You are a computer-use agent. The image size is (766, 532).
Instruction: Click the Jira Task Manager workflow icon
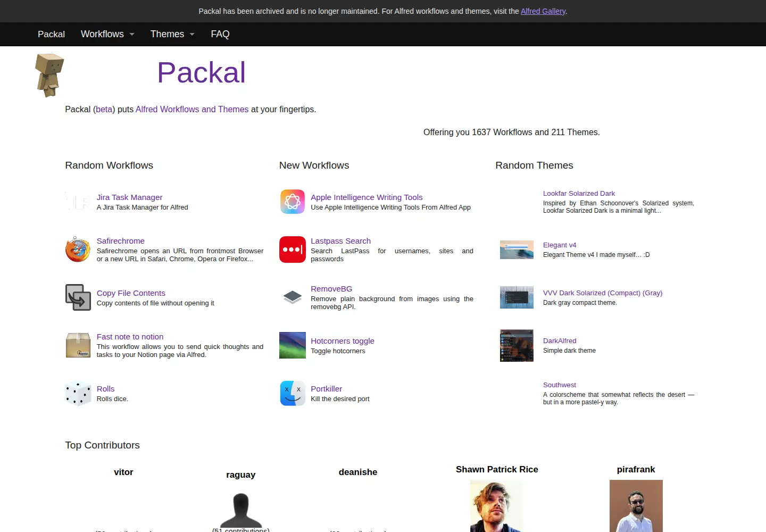[x=78, y=202]
